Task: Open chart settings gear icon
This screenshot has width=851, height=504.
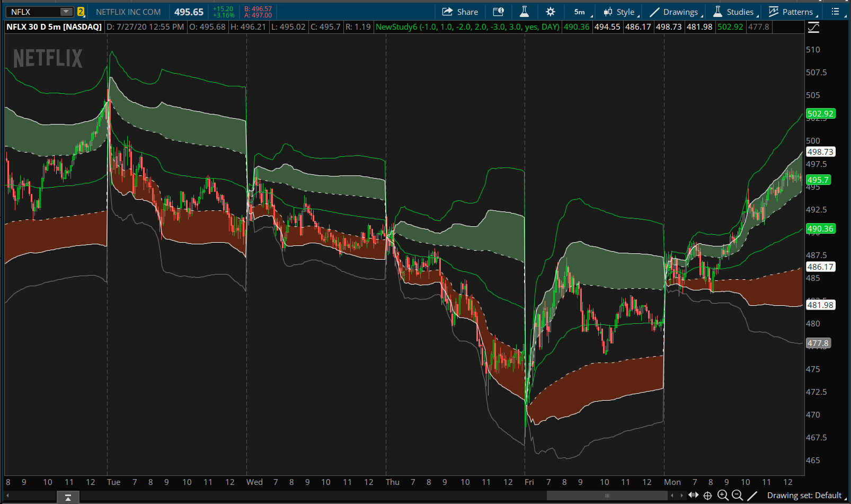Action: 551,12
